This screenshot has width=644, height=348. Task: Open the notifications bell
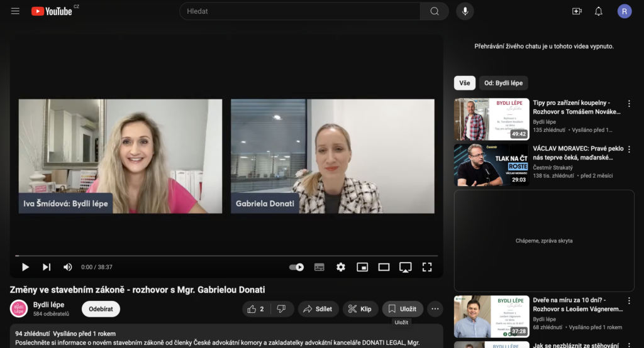[599, 11]
